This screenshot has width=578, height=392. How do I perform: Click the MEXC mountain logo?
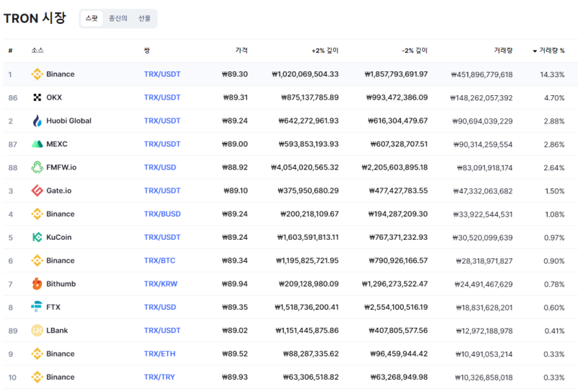point(38,144)
